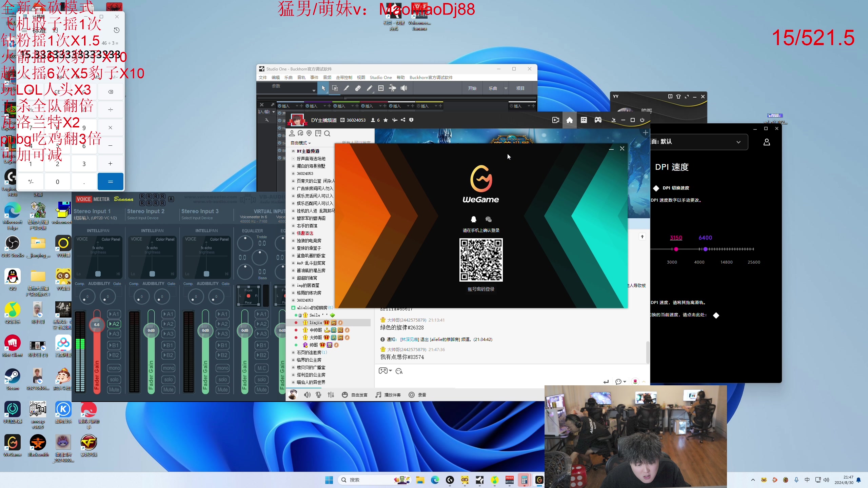This screenshot has height=488, width=868.
Task: Choose the eraser tool in Studio One
Action: [x=358, y=88]
